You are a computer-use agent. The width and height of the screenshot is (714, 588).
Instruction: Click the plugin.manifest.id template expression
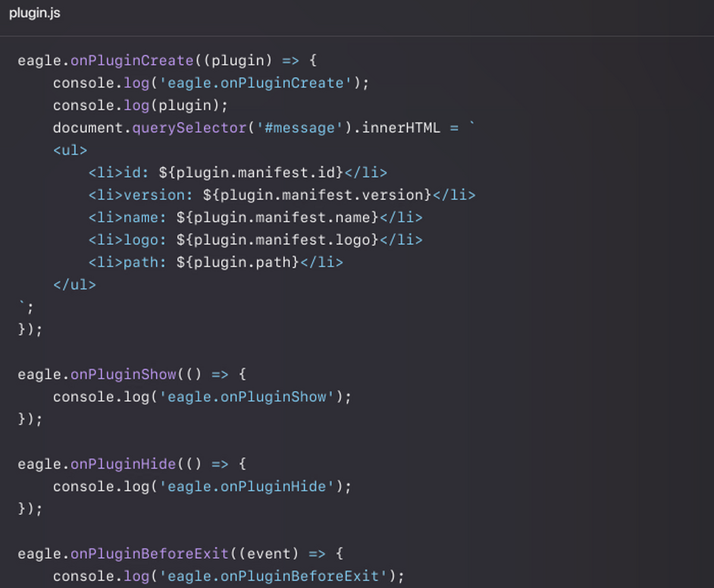pyautogui.click(x=252, y=172)
